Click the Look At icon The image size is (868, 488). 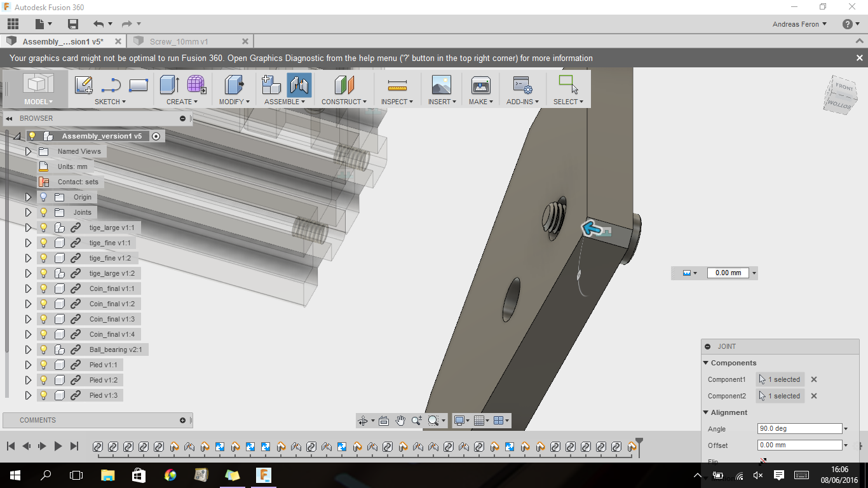384,421
